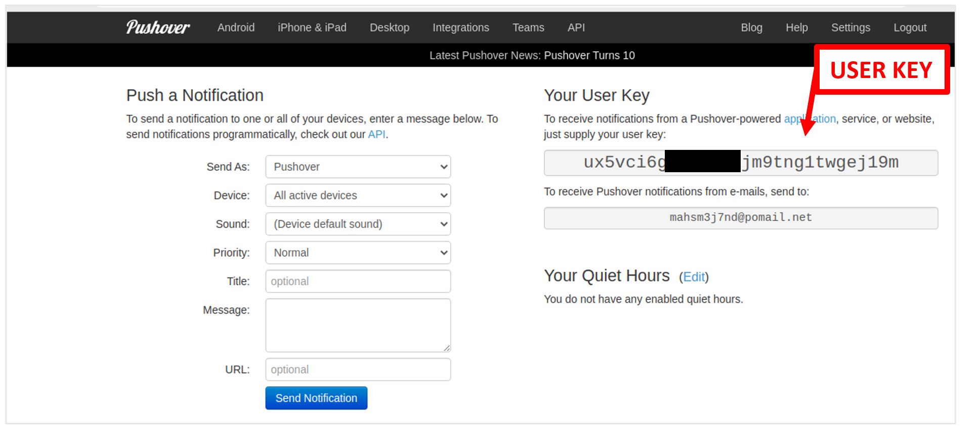Open account Settings

(851, 27)
